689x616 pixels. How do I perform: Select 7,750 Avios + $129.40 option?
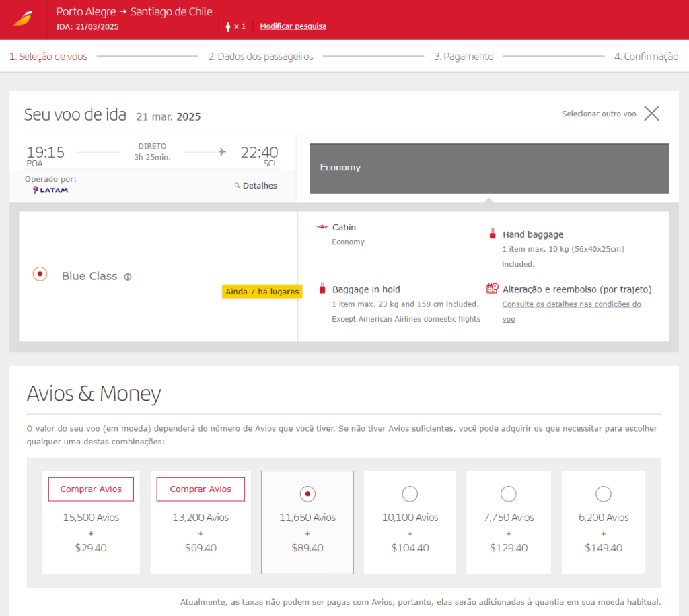509,494
